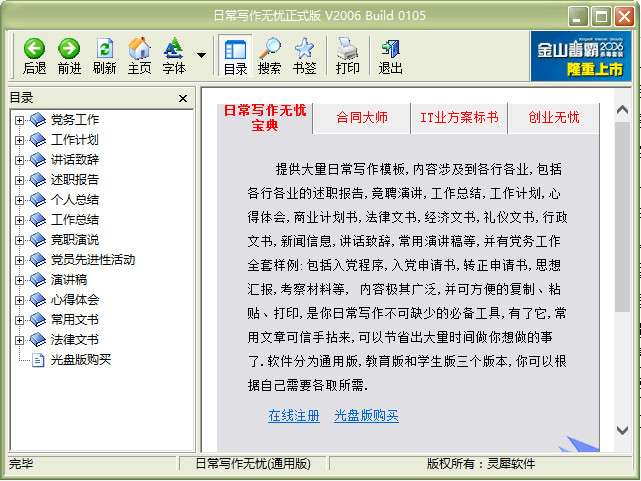This screenshot has height=481, width=641.
Task: Expand the 竞职演说 tree node
Action: 19,240
